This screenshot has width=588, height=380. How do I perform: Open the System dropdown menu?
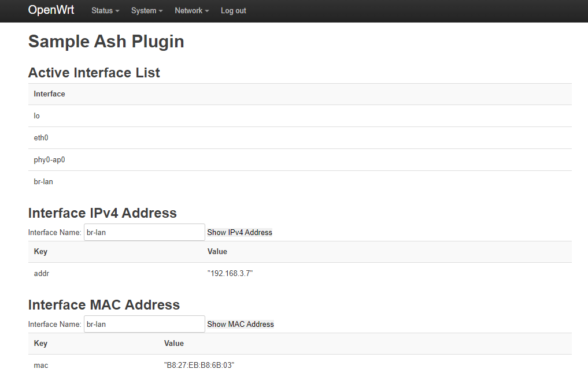tap(147, 11)
